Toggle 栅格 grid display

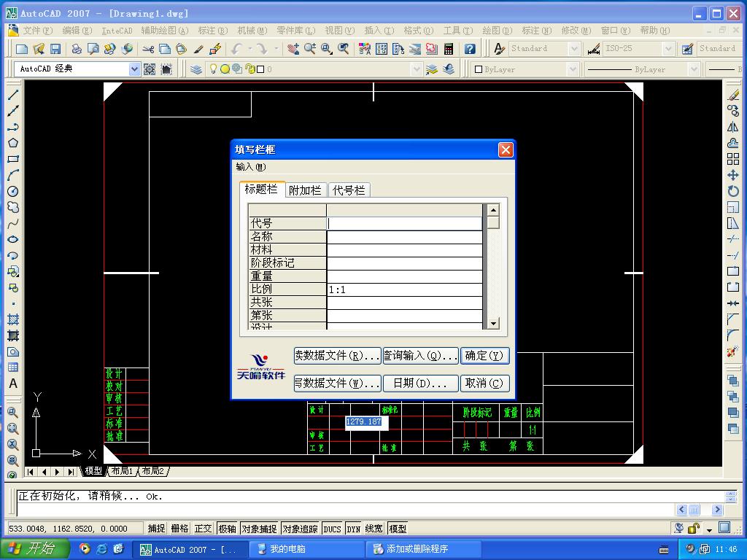point(179,529)
